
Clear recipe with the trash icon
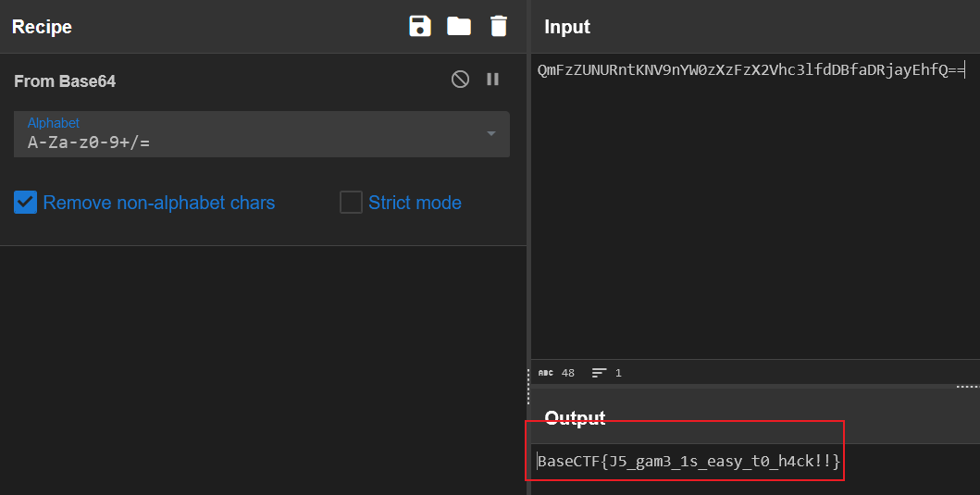point(499,26)
